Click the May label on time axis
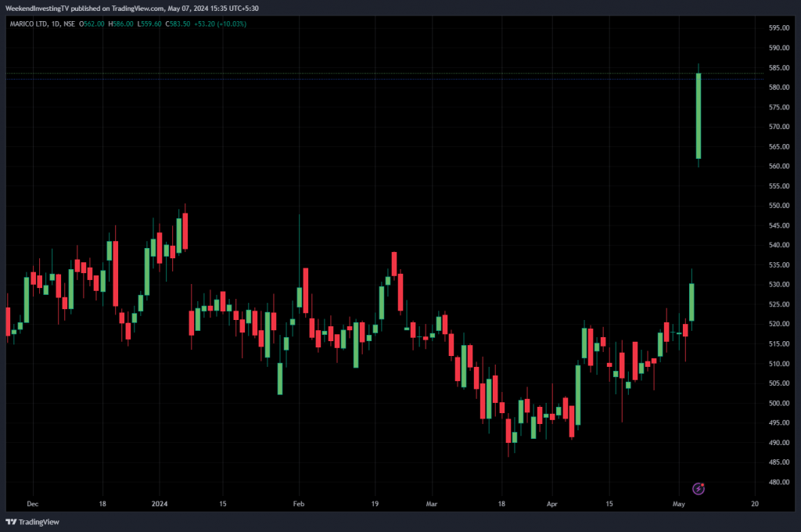 [678, 503]
